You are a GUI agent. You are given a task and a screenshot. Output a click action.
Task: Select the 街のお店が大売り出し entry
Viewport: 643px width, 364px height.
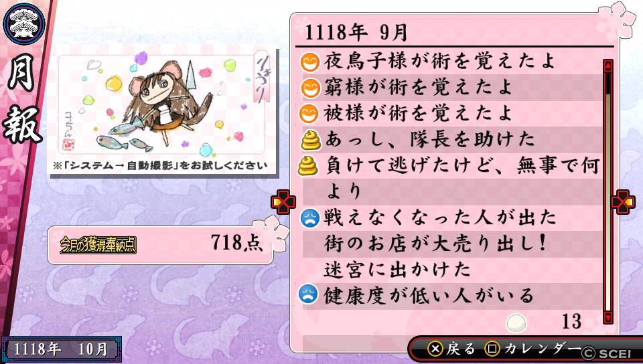tap(435, 243)
